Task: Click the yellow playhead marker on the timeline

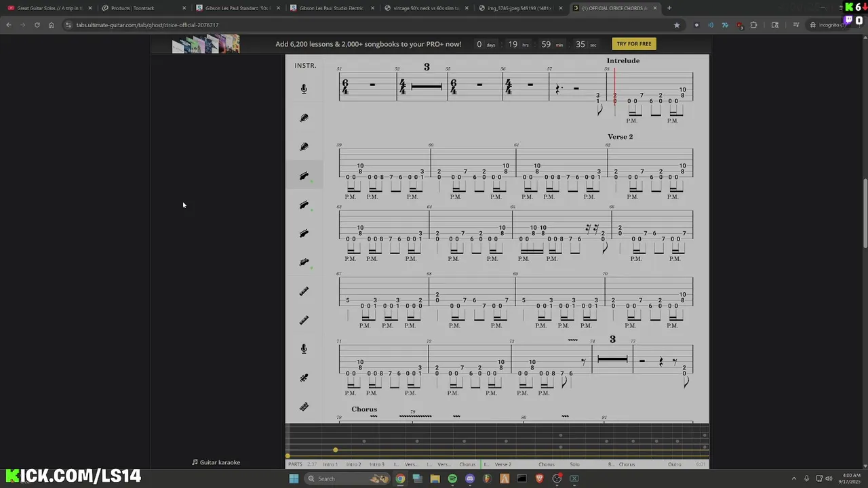Action: (335, 450)
